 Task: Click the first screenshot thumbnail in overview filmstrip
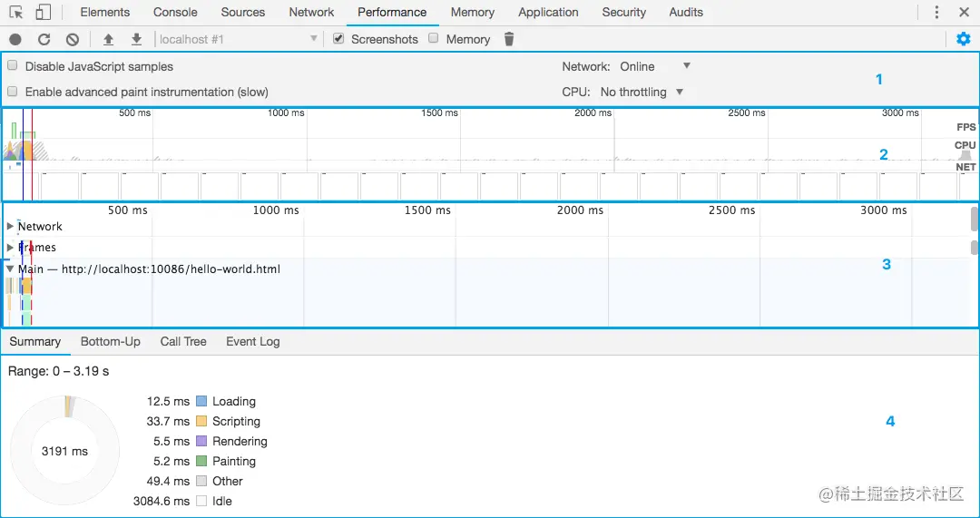(20, 186)
